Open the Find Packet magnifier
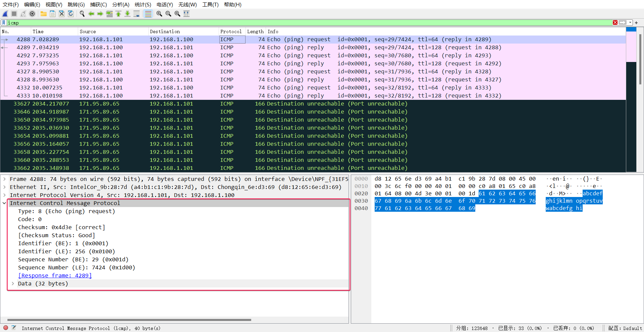 pyautogui.click(x=82, y=14)
